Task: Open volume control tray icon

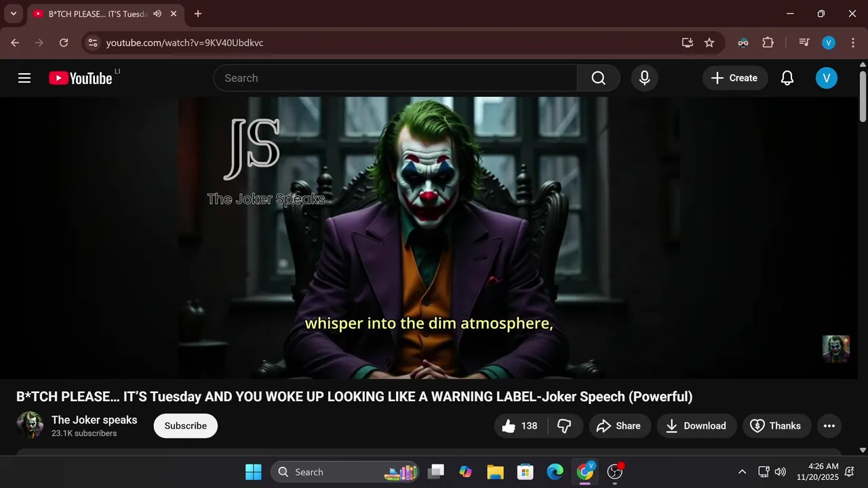Action: (x=781, y=472)
